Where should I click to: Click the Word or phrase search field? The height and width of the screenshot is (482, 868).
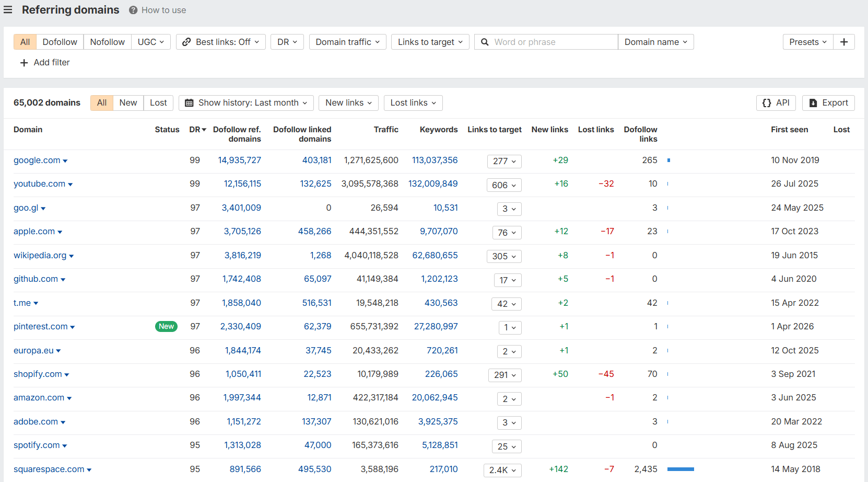tap(546, 42)
